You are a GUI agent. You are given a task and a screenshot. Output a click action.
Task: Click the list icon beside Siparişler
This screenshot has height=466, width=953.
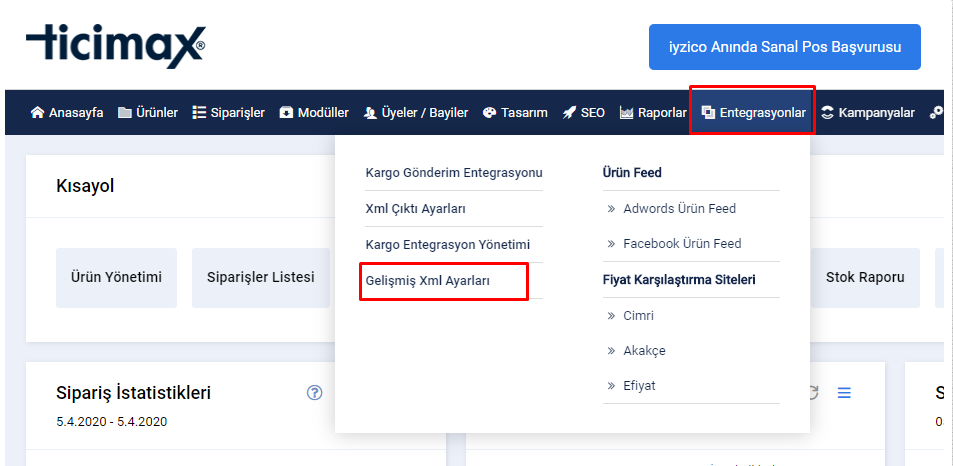click(x=199, y=113)
